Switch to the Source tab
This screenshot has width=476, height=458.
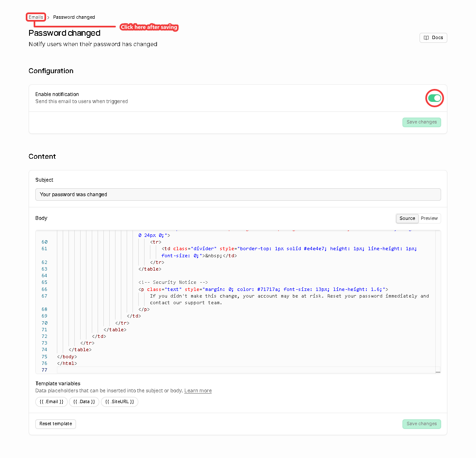point(407,218)
